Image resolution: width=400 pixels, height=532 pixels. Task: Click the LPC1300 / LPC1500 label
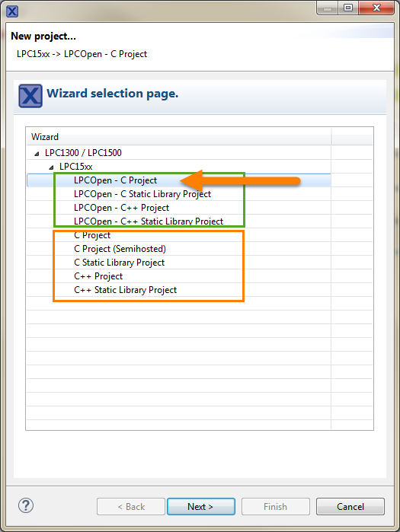click(83, 153)
